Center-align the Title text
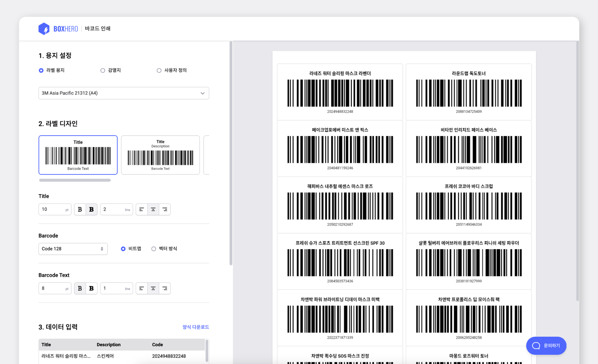 coord(153,209)
